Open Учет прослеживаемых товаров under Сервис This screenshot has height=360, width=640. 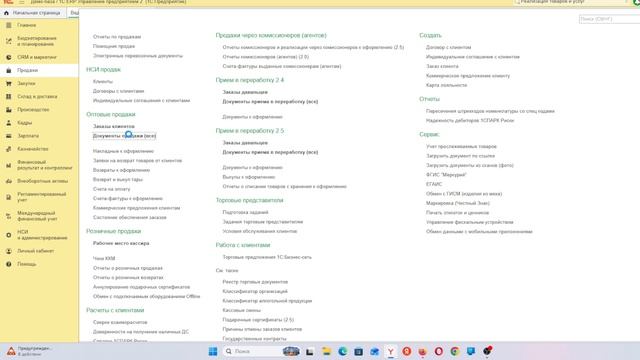coord(461,147)
